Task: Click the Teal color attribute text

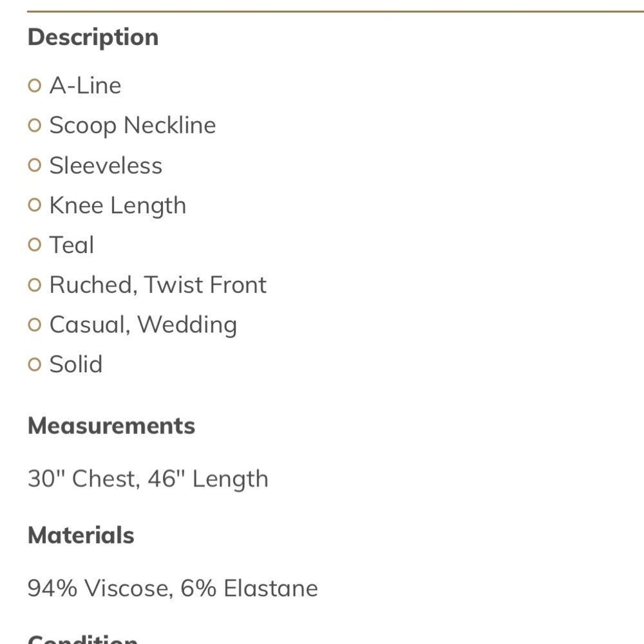Action: [71, 245]
